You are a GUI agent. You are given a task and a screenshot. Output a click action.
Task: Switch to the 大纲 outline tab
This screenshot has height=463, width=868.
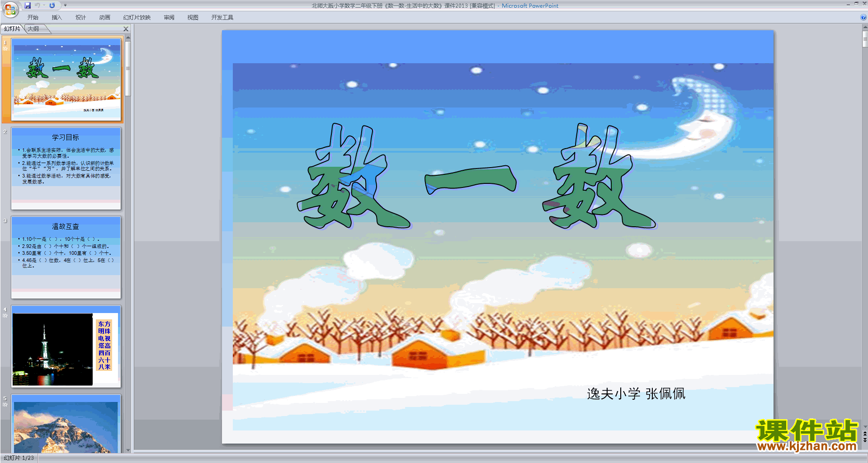(x=33, y=28)
